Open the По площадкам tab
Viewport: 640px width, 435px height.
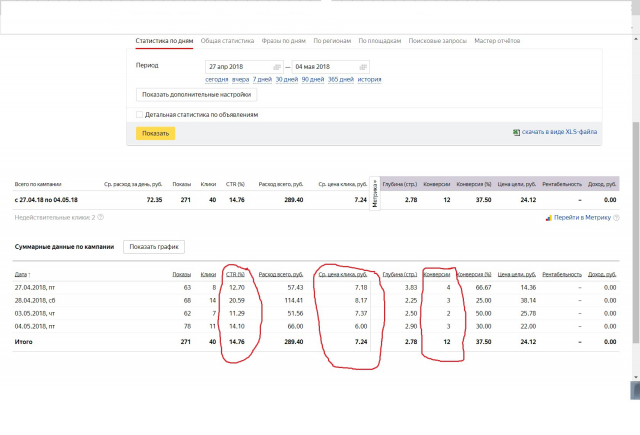pyautogui.click(x=380, y=41)
